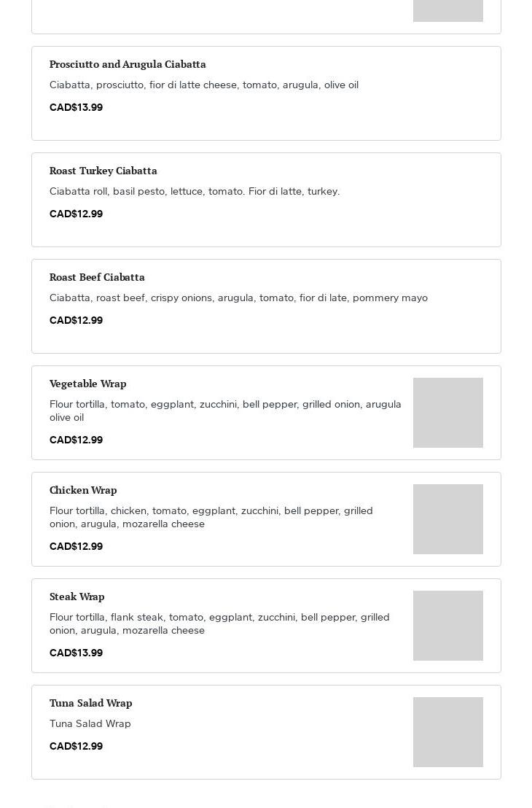The image size is (532, 808).
Task: Choose the Chicken Wrap title
Action: click(x=83, y=490)
